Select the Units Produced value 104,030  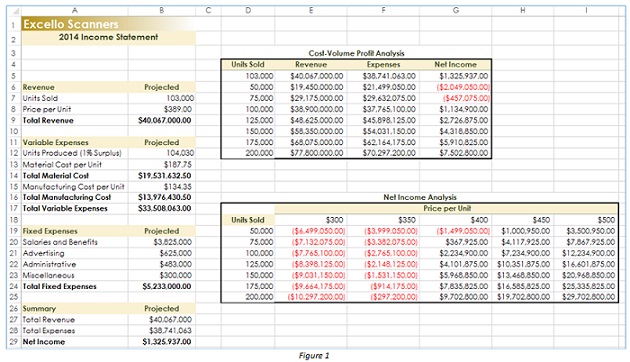point(162,153)
